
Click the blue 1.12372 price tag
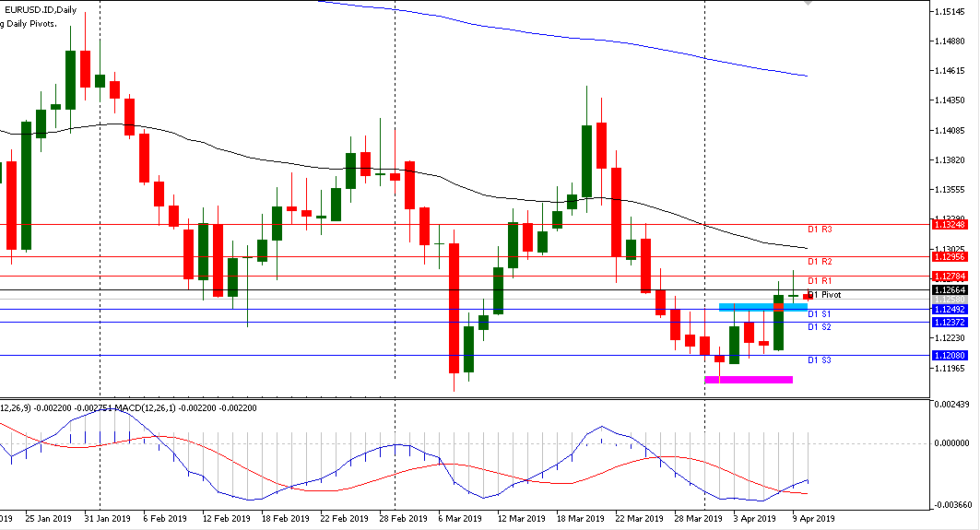tap(950, 323)
